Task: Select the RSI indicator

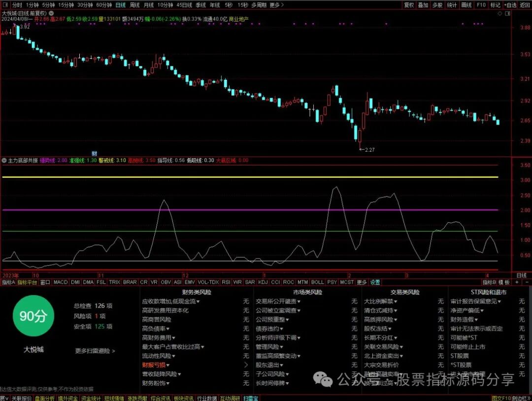Action: tap(226, 282)
